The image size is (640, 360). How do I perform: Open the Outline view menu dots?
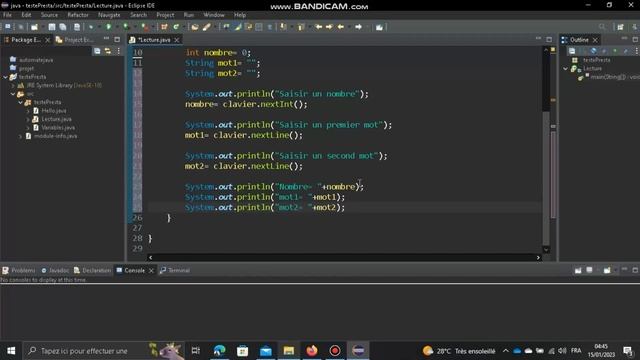pos(637,51)
